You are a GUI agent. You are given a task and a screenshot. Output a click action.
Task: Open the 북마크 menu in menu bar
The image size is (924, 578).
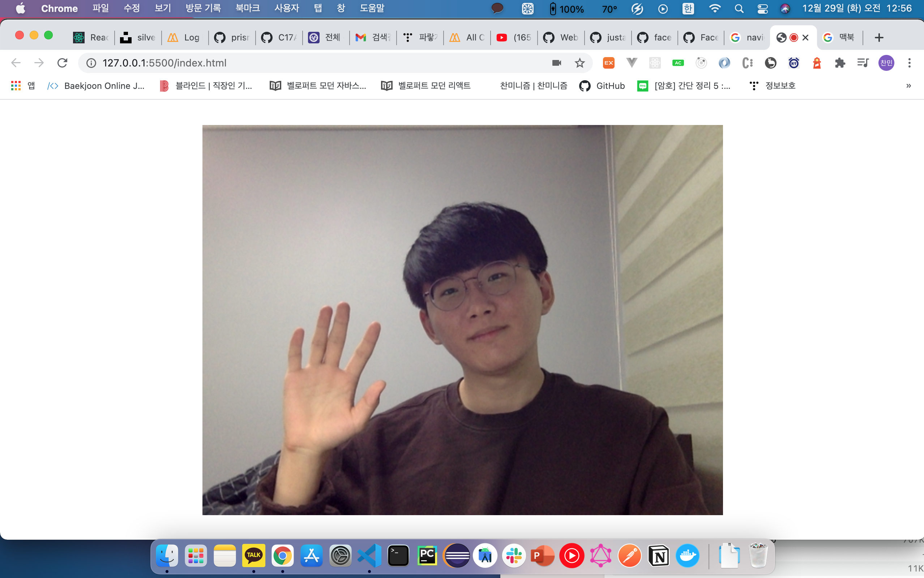(247, 8)
